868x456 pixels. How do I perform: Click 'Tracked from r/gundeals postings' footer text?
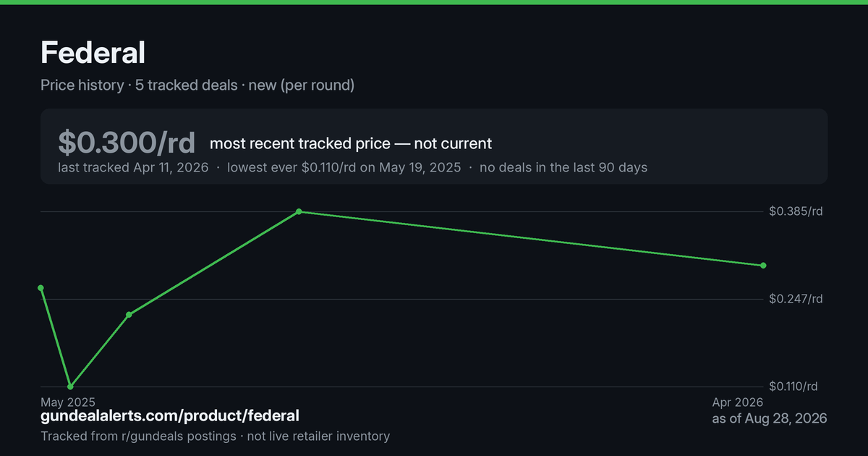(x=138, y=436)
